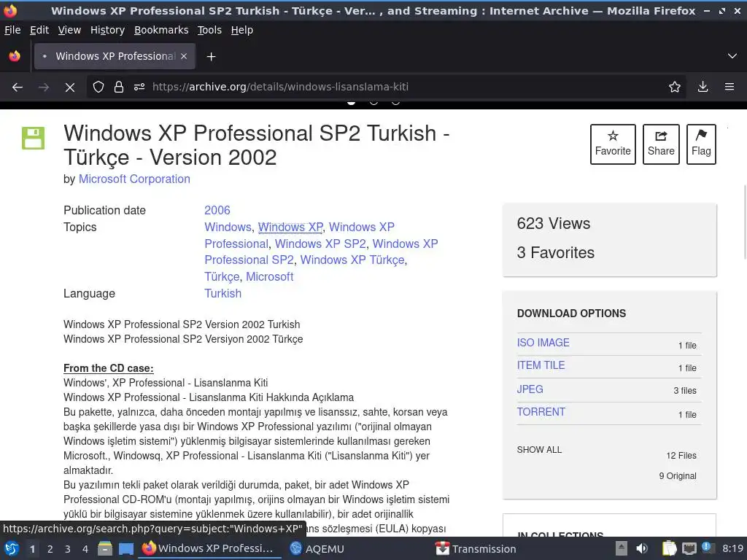Open Microsoft Corporation creator link

(x=134, y=179)
